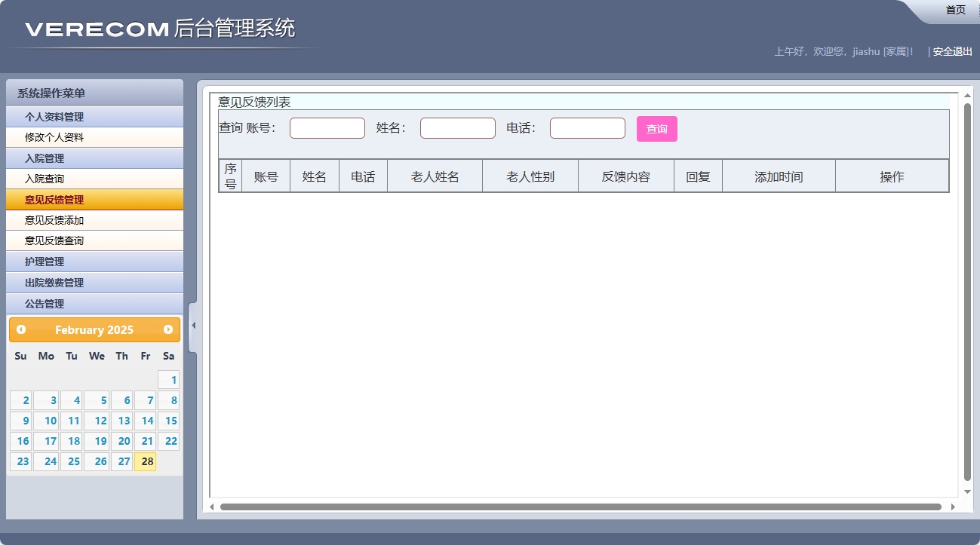Open the highlighted 意见反馈管理 menu item
The image size is (980, 545).
tap(94, 199)
